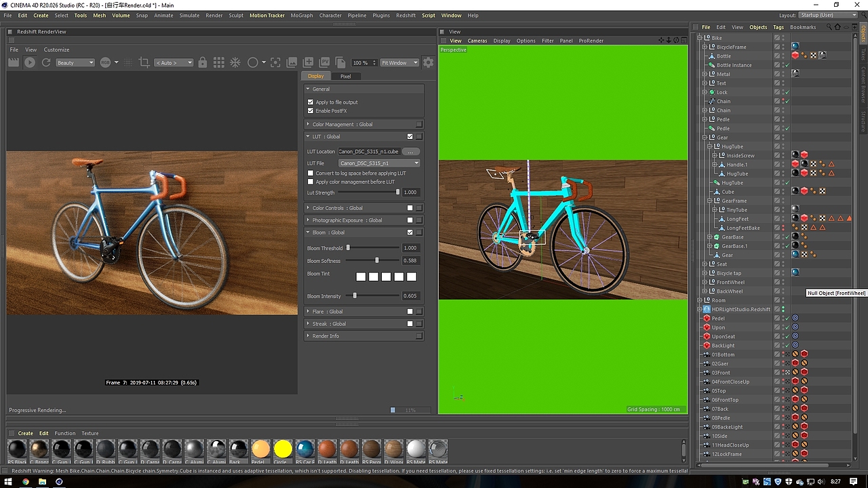Open the Beauty AOV dropdown
The image size is (868, 488).
(x=75, y=62)
